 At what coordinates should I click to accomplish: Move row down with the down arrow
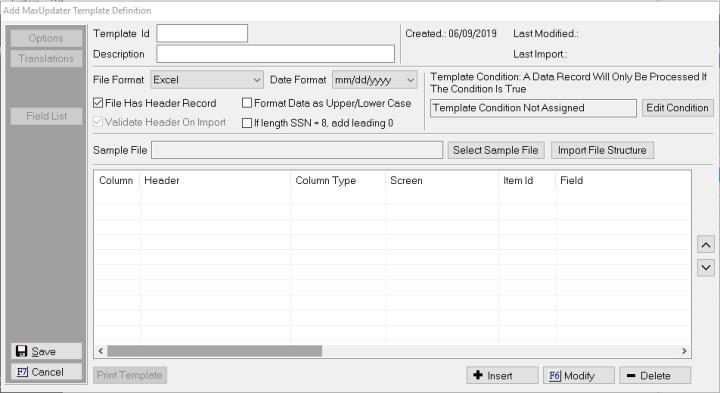[706, 268]
